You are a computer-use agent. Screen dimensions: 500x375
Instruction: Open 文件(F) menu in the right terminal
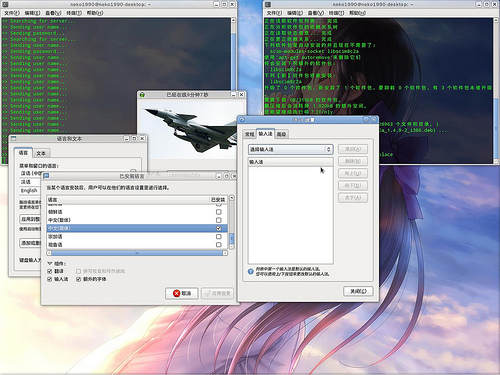[x=274, y=13]
